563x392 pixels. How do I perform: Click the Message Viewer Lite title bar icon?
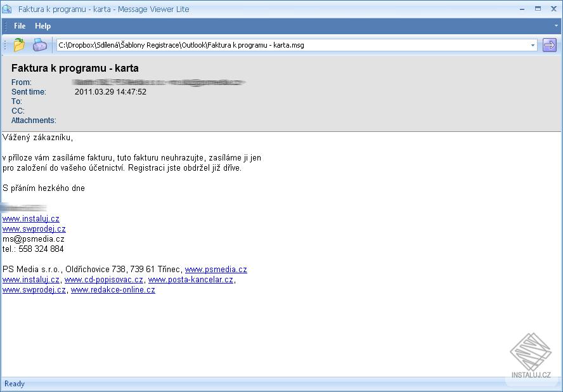(x=7, y=8)
